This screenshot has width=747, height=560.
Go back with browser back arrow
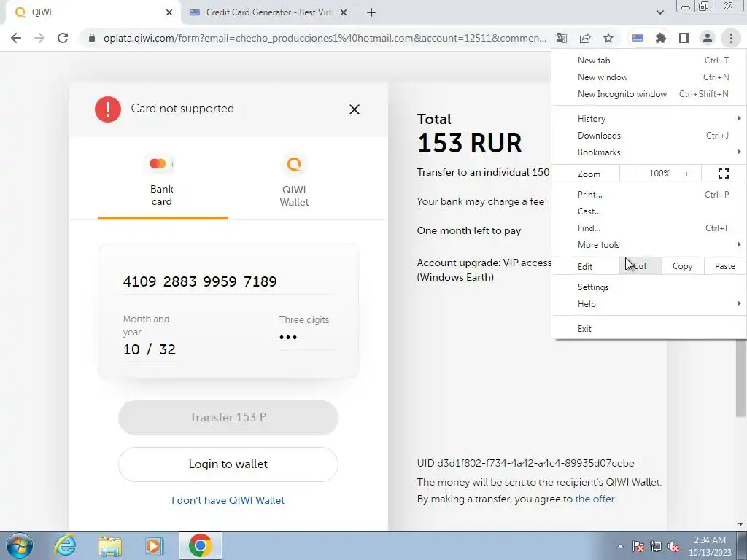(16, 38)
